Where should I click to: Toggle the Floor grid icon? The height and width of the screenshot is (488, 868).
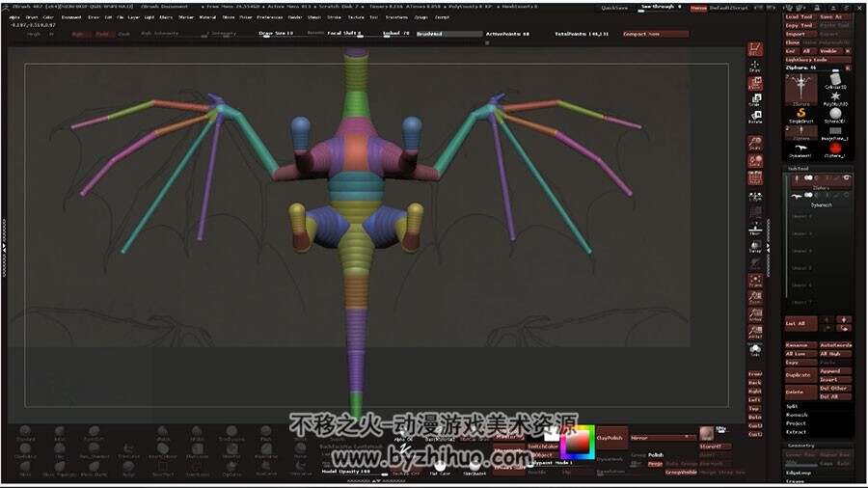pyautogui.click(x=755, y=230)
